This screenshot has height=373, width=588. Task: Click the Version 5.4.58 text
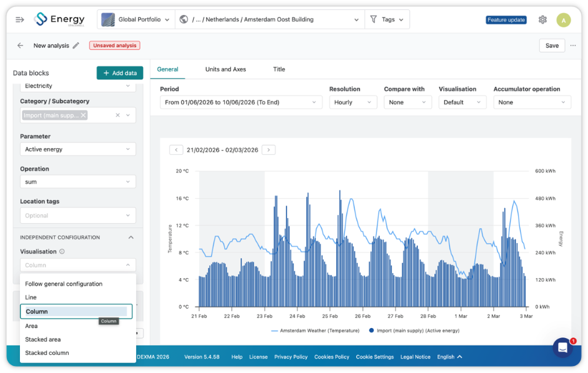point(202,357)
